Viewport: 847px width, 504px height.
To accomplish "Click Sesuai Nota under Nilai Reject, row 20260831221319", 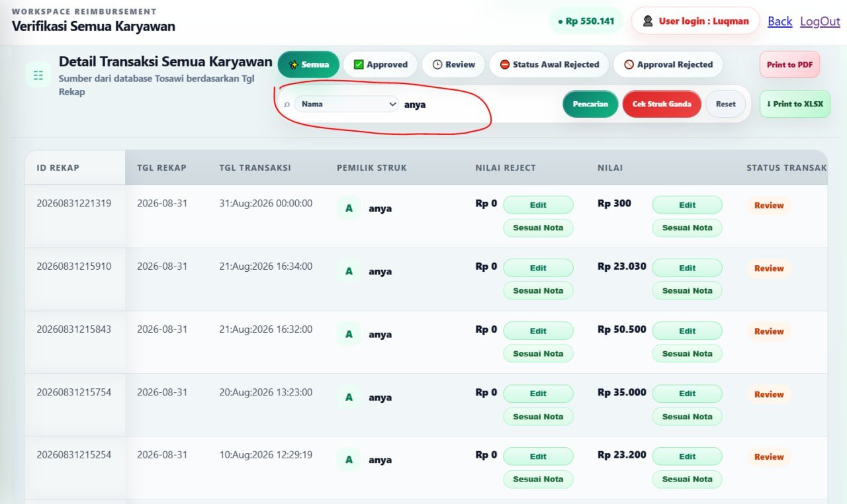I will pyautogui.click(x=538, y=228).
